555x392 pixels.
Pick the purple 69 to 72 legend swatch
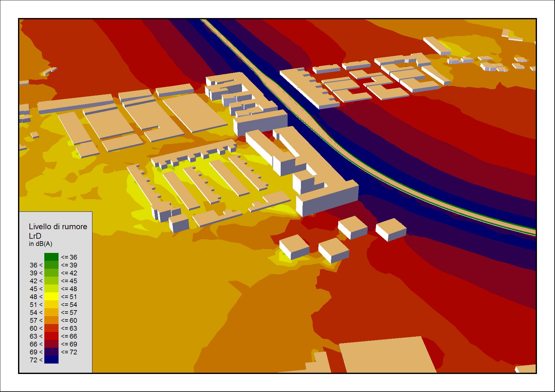(51, 352)
